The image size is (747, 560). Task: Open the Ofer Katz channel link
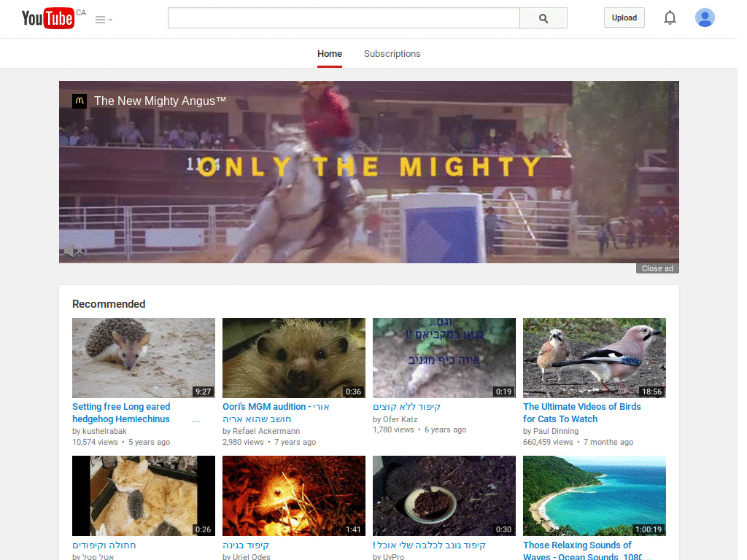400,419
